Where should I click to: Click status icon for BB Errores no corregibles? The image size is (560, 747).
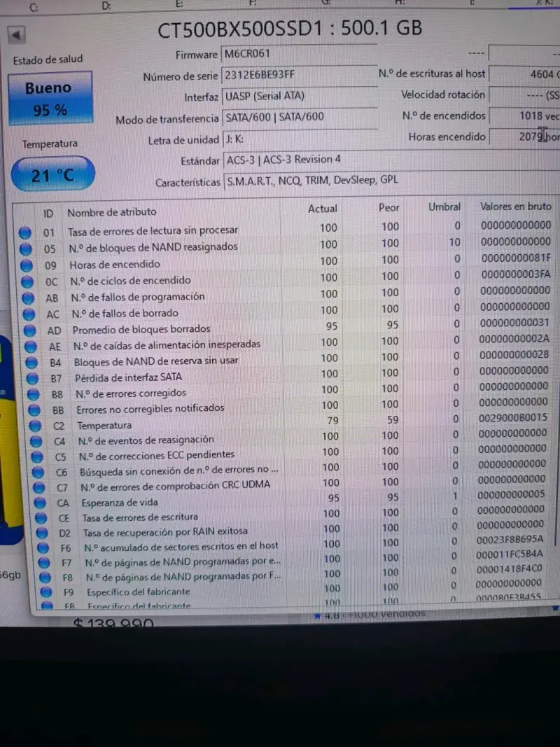pyautogui.click(x=34, y=410)
